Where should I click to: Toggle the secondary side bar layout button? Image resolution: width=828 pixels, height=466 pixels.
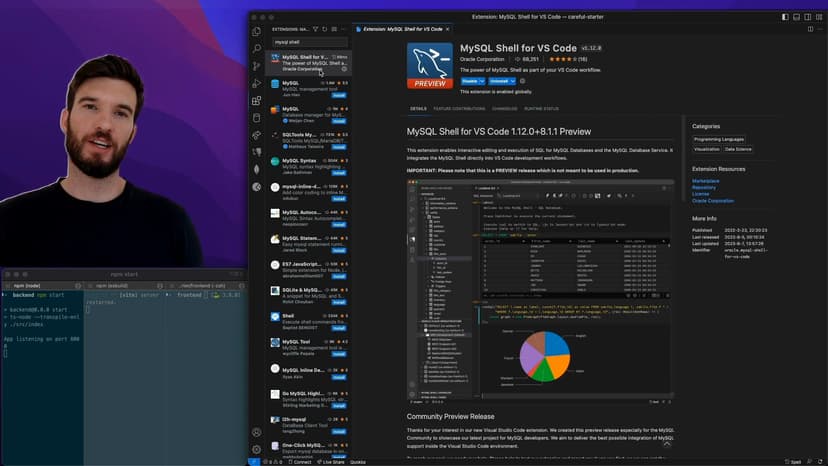click(x=807, y=17)
